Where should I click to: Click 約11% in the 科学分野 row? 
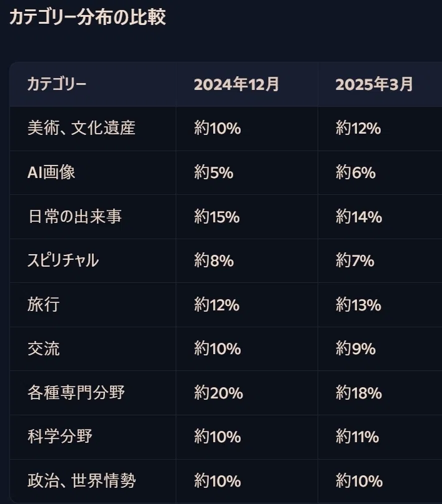(357, 437)
